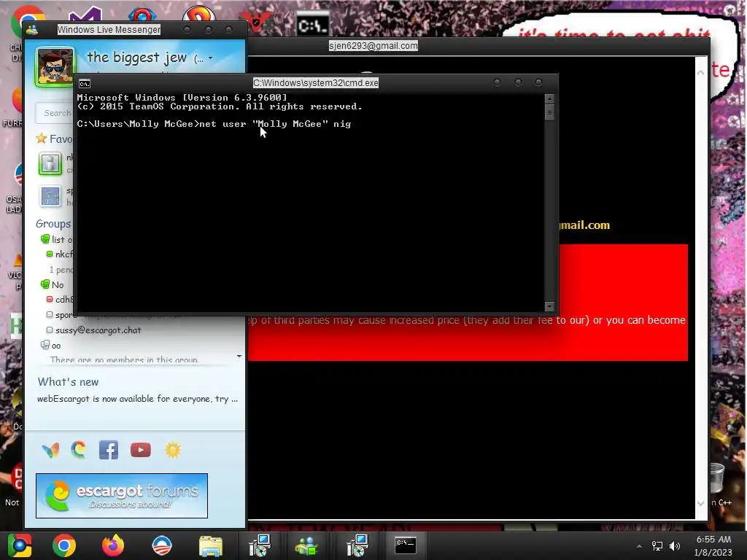This screenshot has height=560, width=747.
Task: Click the cmd.exe scrollbar down arrow
Action: 549,306
